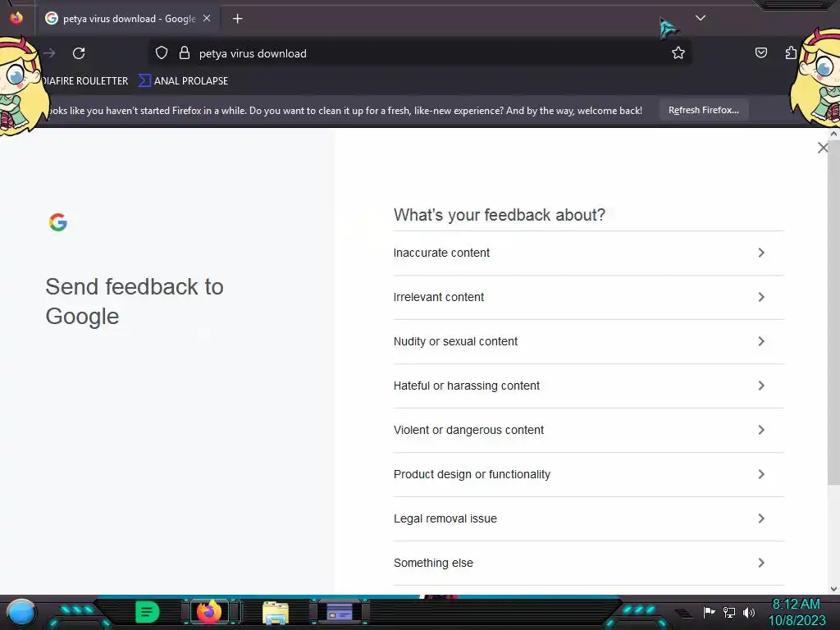The height and width of the screenshot is (630, 840).
Task: Choose Irrelevant content feedback option
Action: pos(589,297)
